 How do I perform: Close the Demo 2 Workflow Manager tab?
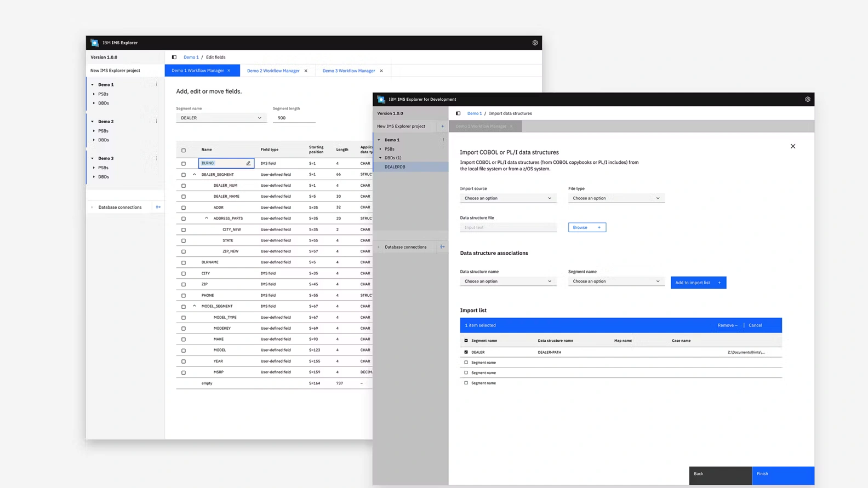point(306,71)
